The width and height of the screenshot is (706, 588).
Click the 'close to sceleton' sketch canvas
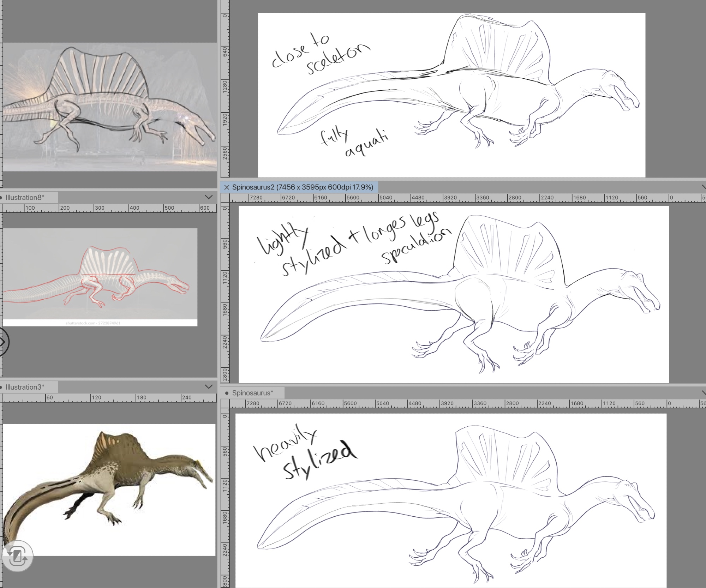point(451,95)
